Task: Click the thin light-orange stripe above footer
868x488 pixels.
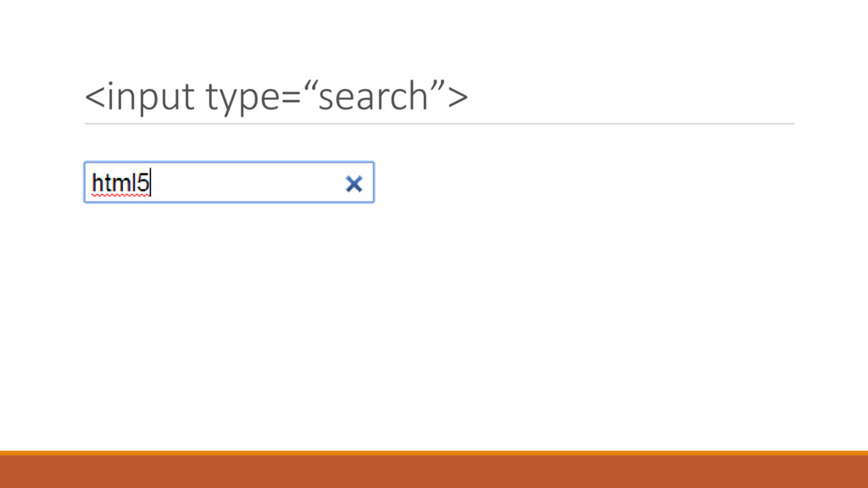Action: click(434, 453)
